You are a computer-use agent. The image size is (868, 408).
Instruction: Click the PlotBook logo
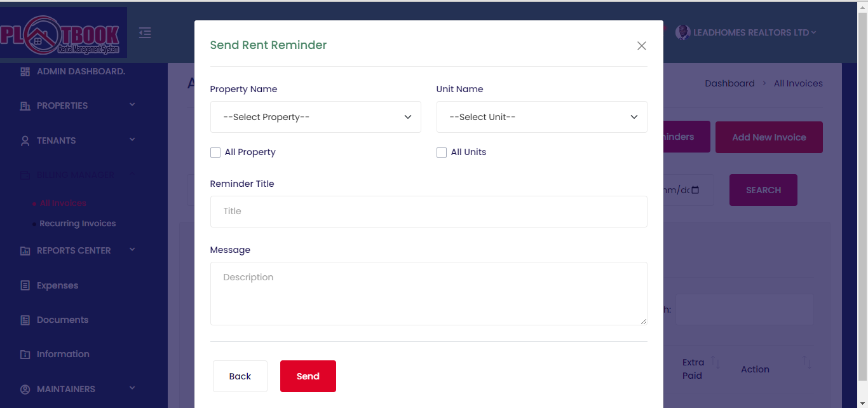coord(64,33)
